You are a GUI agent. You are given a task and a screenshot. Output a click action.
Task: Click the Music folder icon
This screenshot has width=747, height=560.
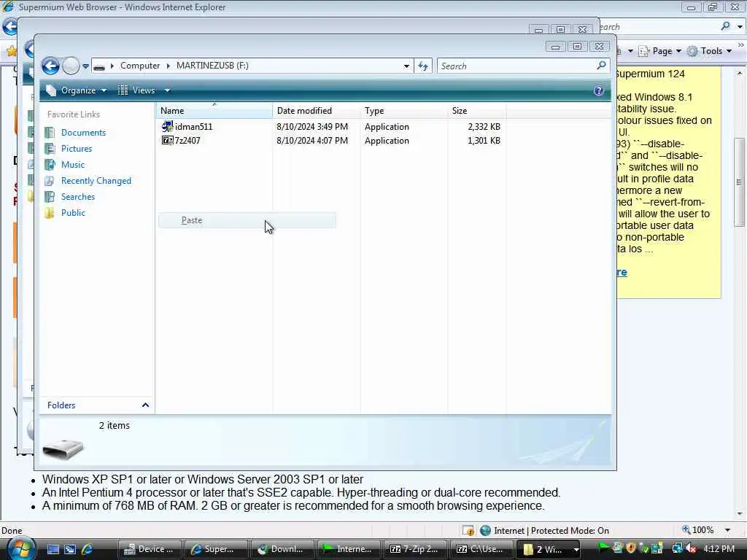(50, 165)
